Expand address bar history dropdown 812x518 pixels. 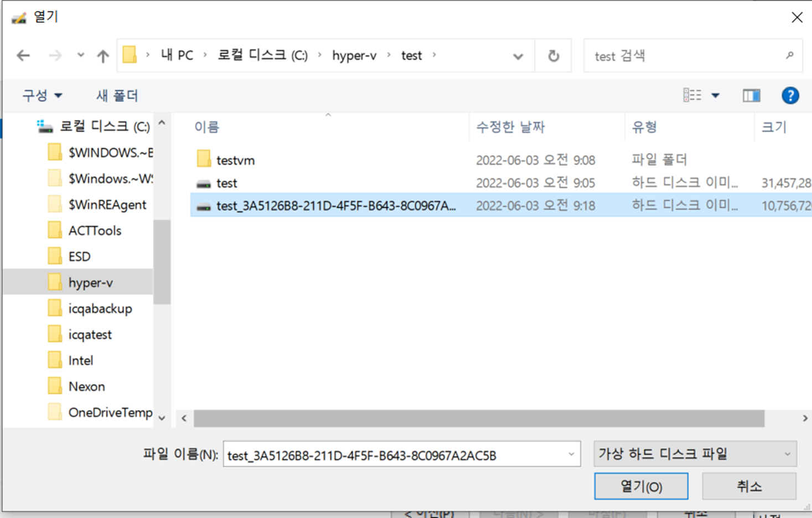click(x=518, y=56)
